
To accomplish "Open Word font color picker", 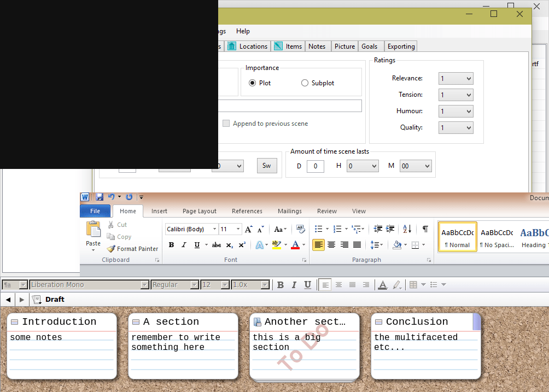I will point(304,245).
